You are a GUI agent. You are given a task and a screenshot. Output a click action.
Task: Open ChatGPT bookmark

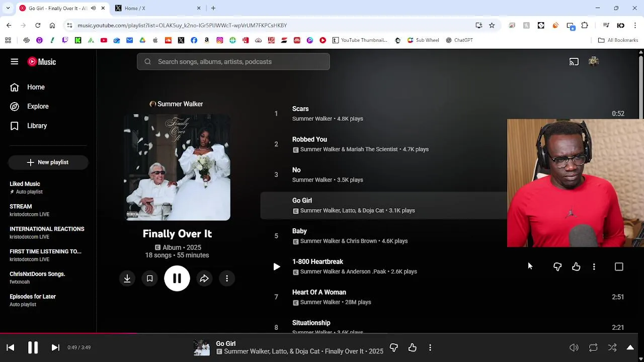(x=459, y=40)
